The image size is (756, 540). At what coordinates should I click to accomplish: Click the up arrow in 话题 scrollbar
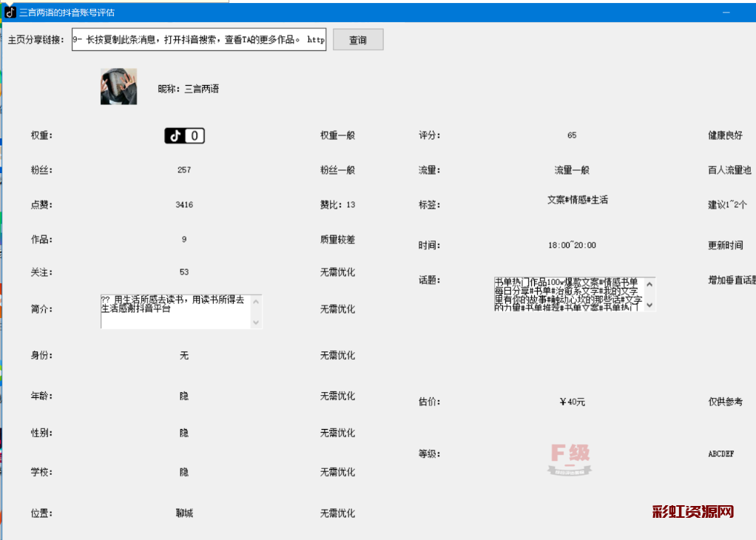coord(649,284)
